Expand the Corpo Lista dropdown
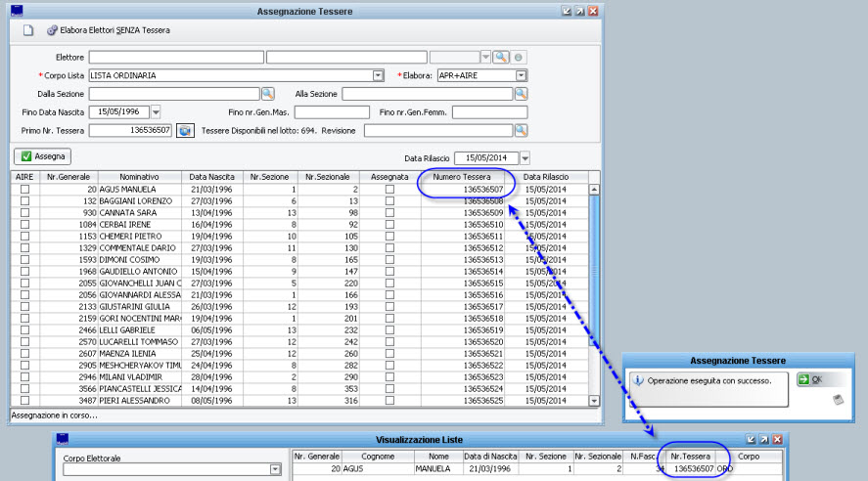The image size is (868, 481). pos(378,75)
